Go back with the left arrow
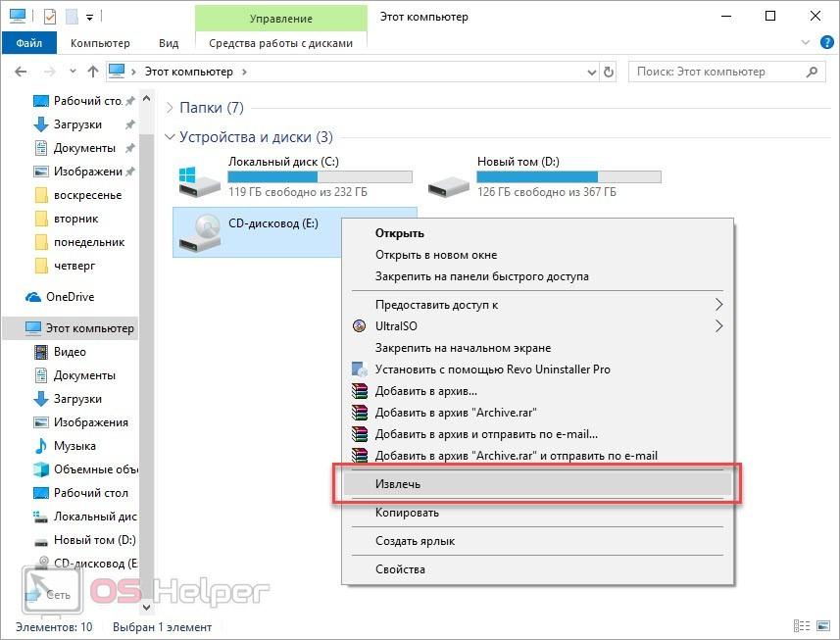Screen dimensions: 840x640 [21, 72]
